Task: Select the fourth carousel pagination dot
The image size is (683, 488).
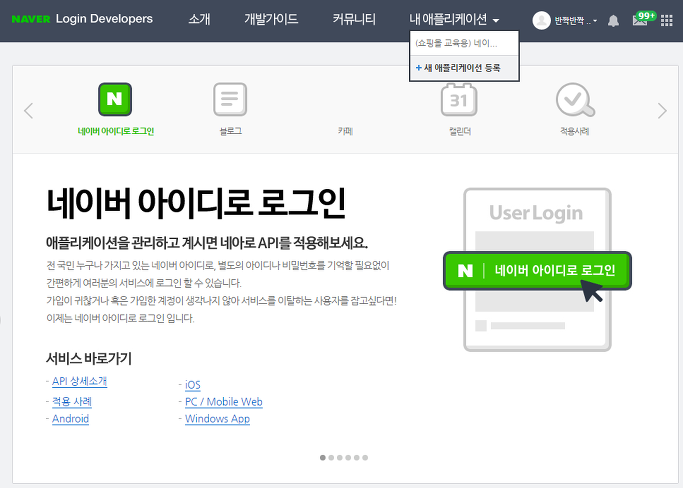Action: tap(348, 458)
